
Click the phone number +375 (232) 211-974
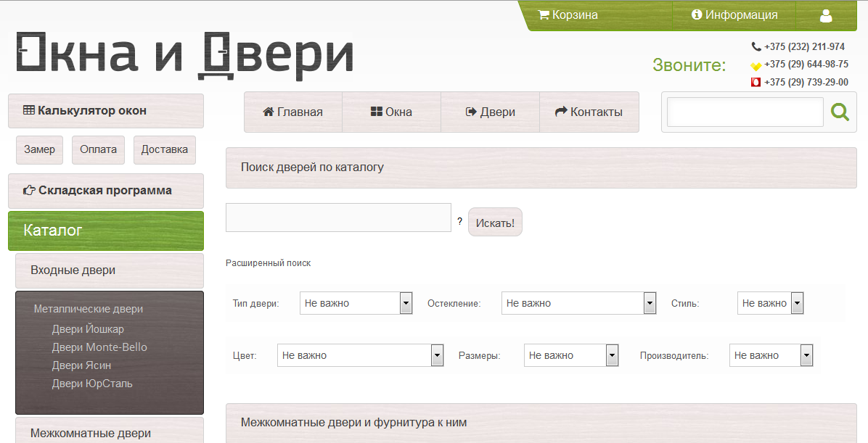(x=804, y=47)
